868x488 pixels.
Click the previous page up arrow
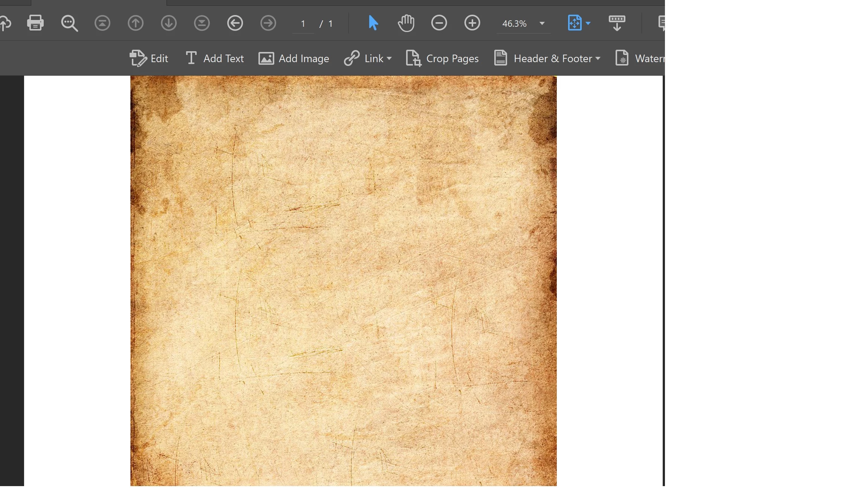[x=136, y=23]
